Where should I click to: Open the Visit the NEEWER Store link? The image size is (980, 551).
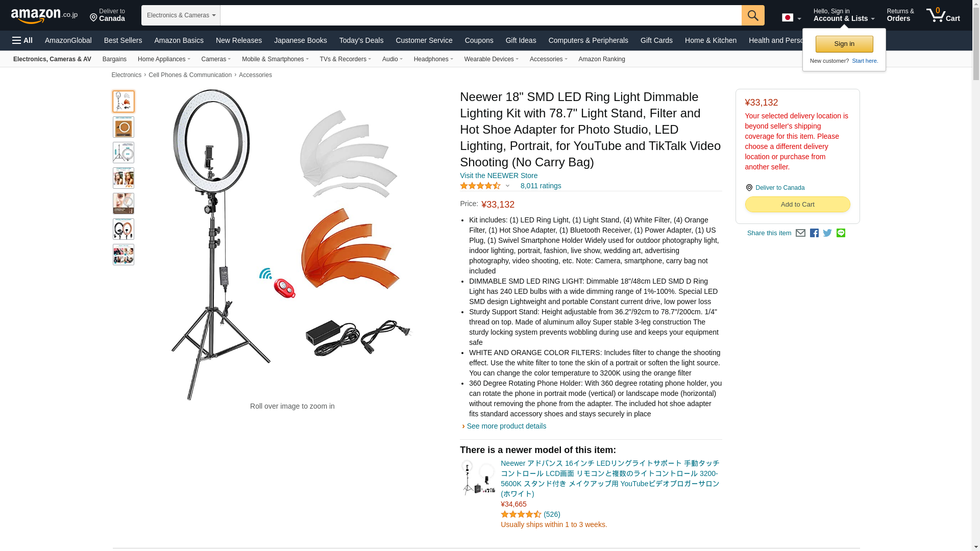tap(499, 176)
